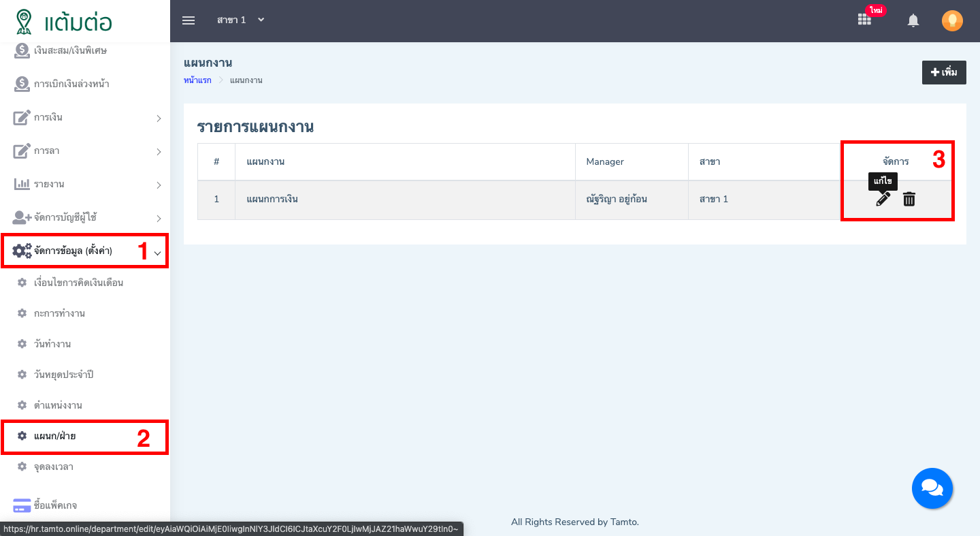The image size is (980, 536).
Task: Toggle the hamburger sidebar menu
Action: pyautogui.click(x=189, y=20)
